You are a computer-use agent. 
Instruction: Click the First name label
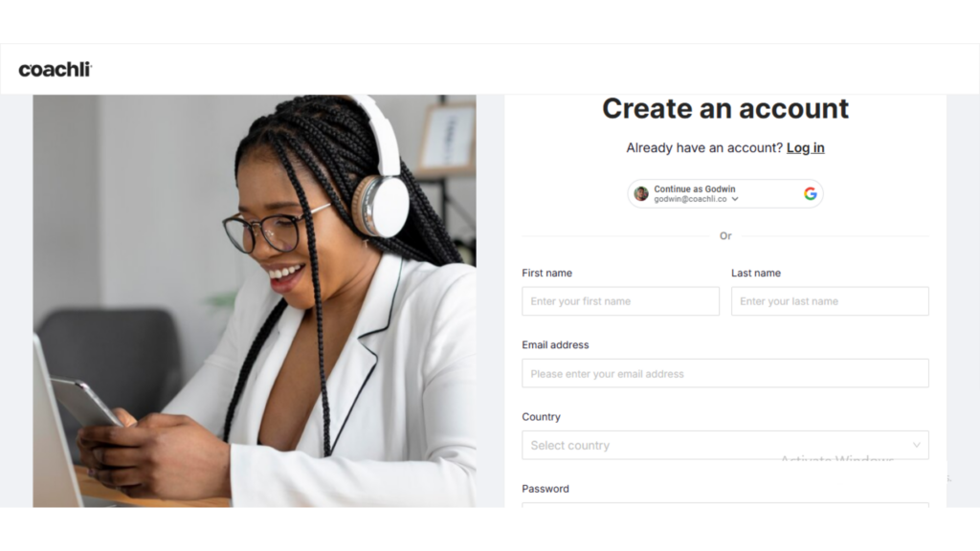[546, 273]
